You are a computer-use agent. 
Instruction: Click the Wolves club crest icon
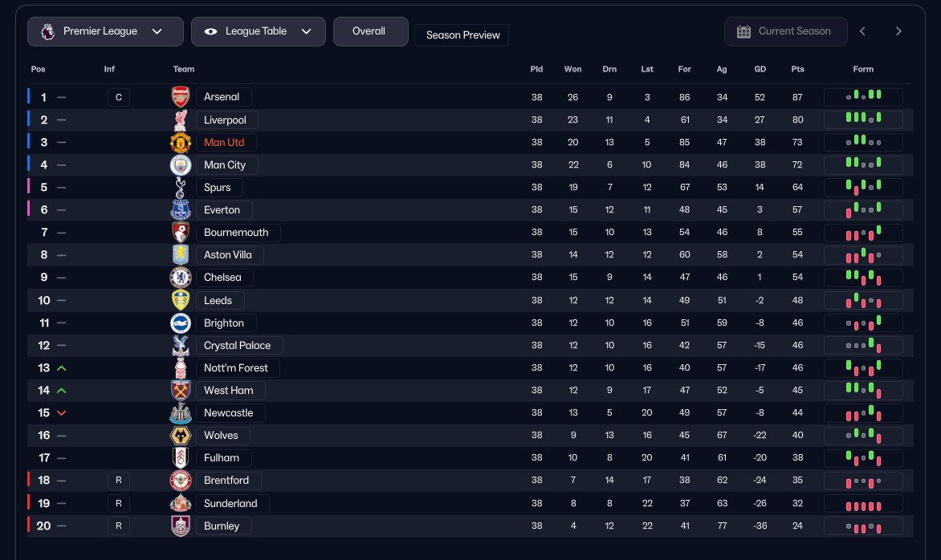(x=181, y=436)
